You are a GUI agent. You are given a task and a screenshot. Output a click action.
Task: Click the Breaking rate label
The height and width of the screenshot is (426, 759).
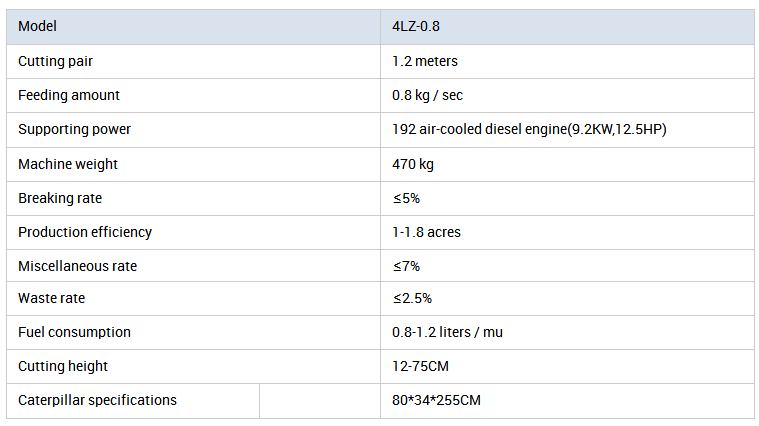point(60,198)
